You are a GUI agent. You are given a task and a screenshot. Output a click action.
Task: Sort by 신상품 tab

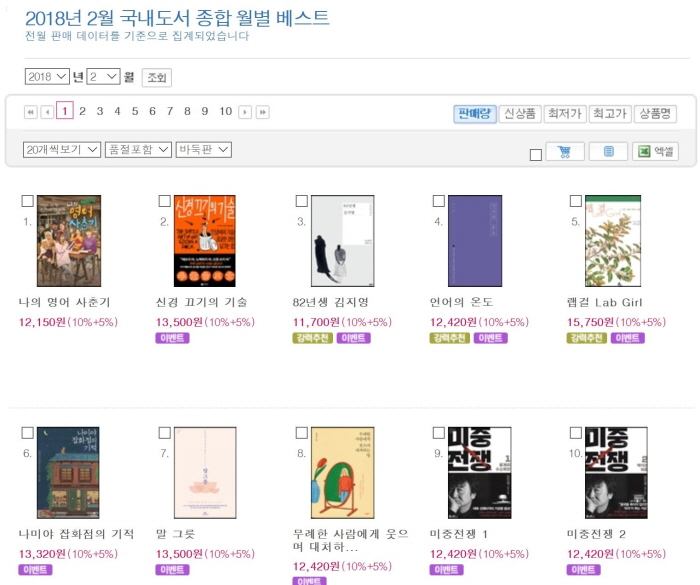(520, 114)
